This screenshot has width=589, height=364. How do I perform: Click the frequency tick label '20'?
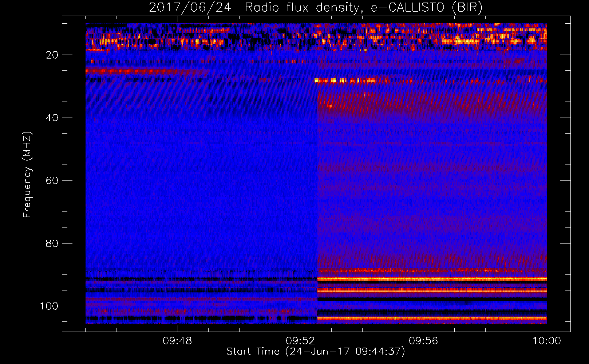52,55
